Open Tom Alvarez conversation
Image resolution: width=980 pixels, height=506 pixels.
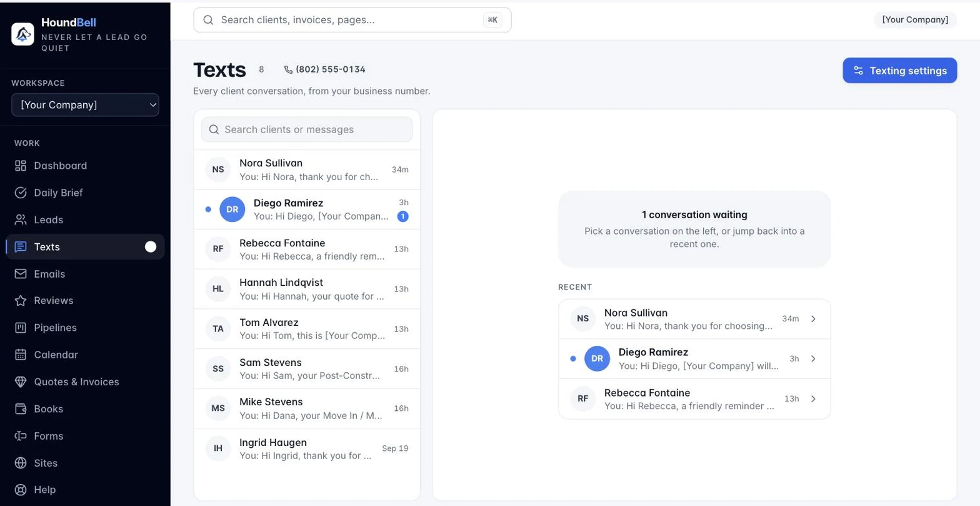[307, 329]
